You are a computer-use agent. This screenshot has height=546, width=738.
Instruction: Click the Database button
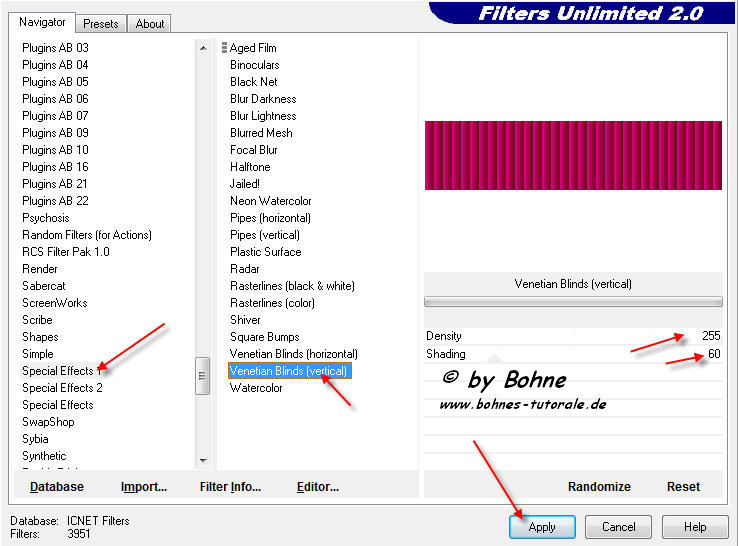pyautogui.click(x=57, y=487)
